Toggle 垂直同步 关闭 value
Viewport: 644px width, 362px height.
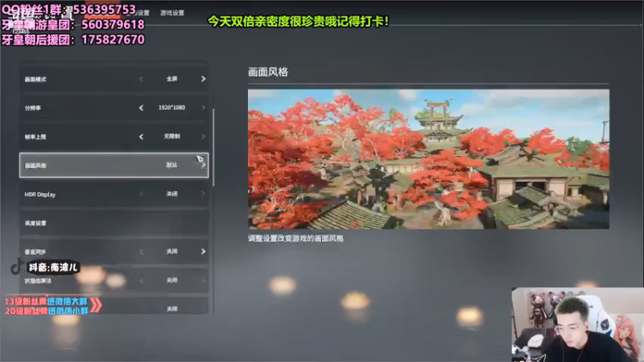click(x=171, y=251)
